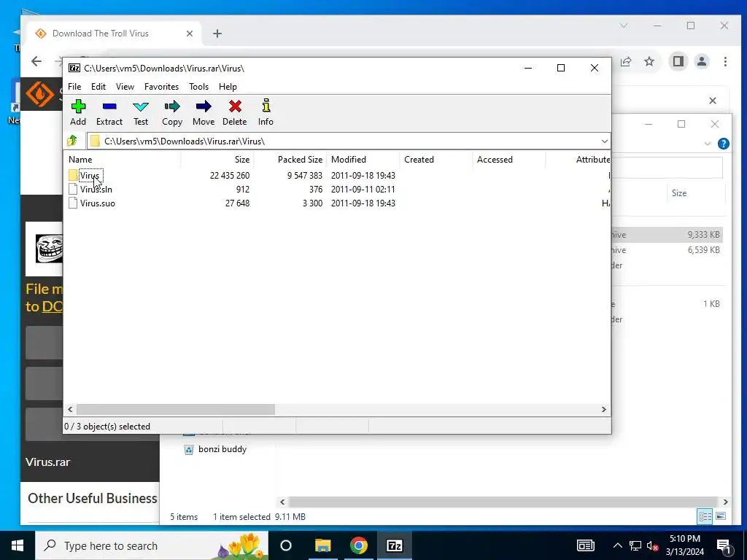Click the taskbar clock 5:10 PM
The height and width of the screenshot is (560, 747).
(x=684, y=539)
